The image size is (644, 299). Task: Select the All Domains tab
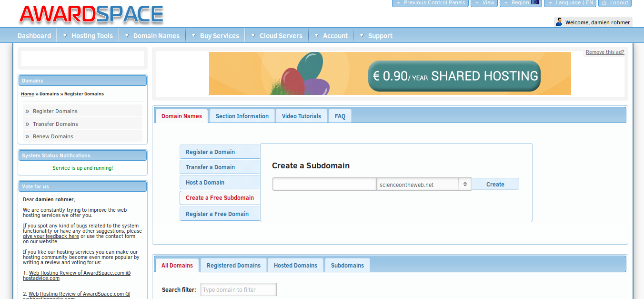(177, 266)
